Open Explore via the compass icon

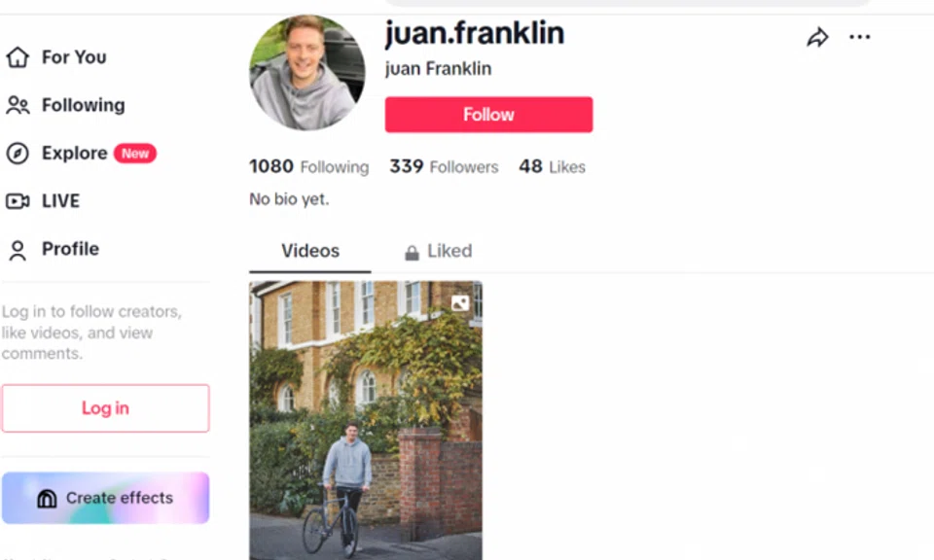(x=18, y=154)
